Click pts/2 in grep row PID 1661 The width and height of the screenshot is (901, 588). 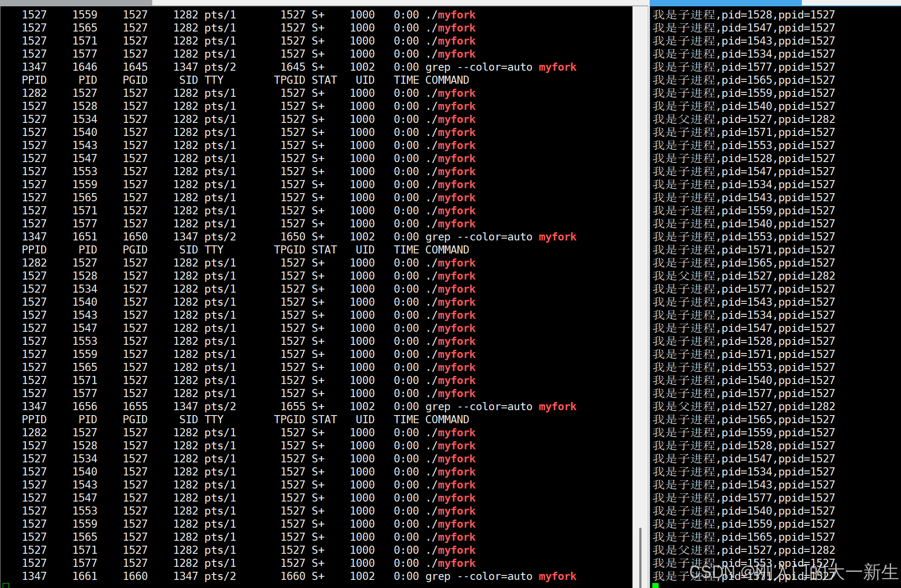point(220,576)
